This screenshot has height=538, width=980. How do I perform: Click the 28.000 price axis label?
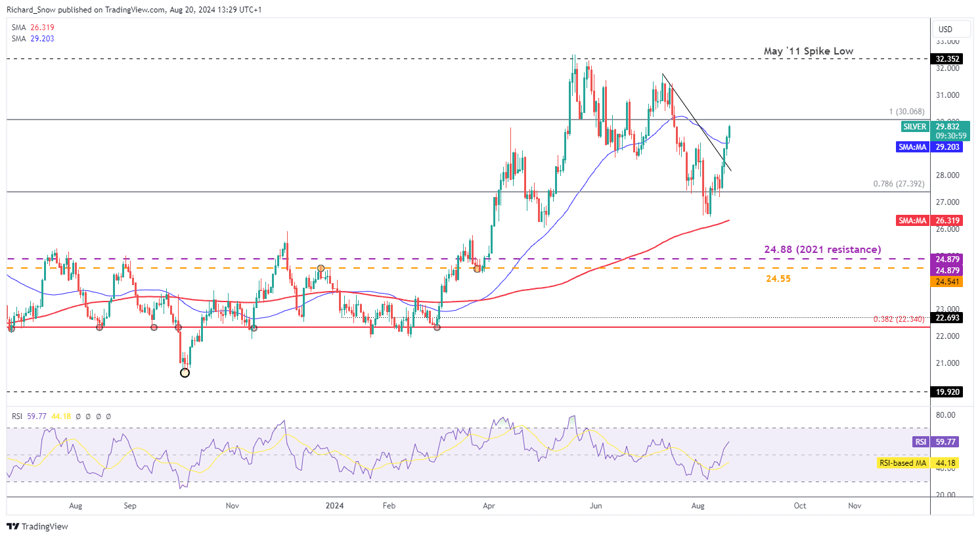[x=947, y=175]
